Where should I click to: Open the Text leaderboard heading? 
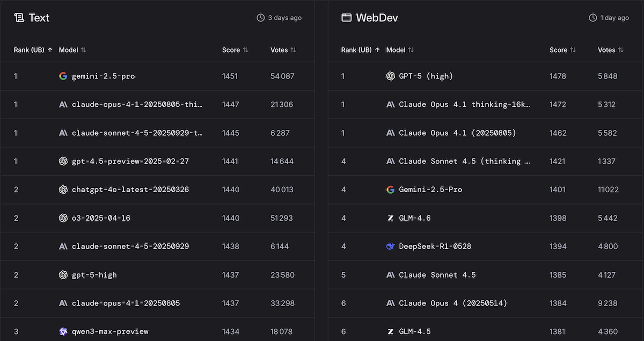[39, 18]
